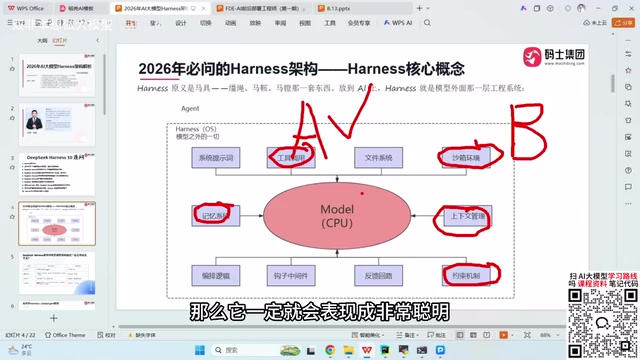Open the 视图 ribbon tab
The image size is (640, 360).
pos(305,23)
